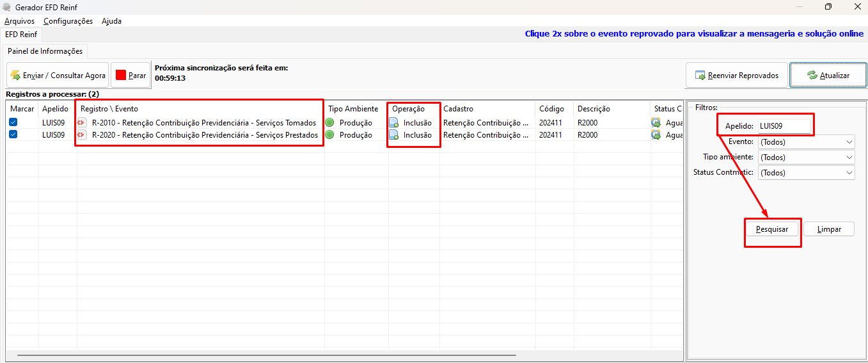868x363 pixels.
Task: Click Reenviar Reprovados button
Action: tap(736, 75)
